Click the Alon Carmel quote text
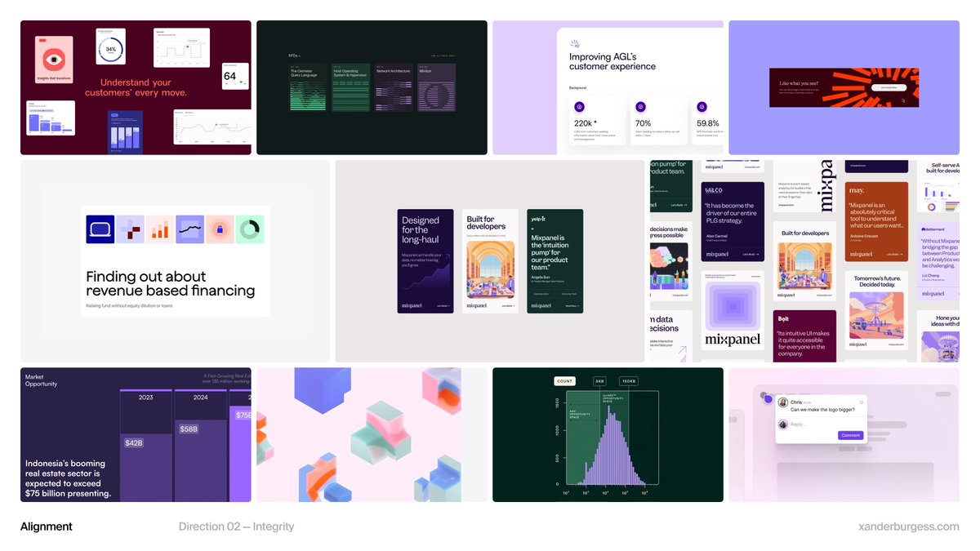 pyautogui.click(x=732, y=214)
